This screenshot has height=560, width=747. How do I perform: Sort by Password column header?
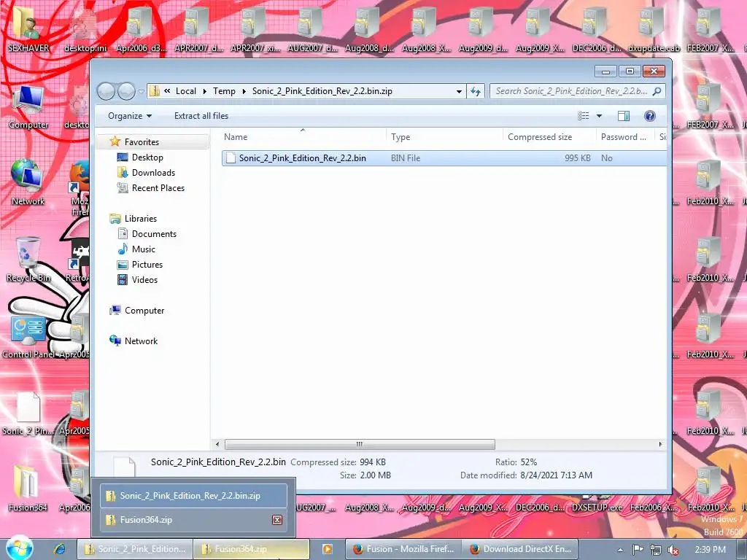pos(625,137)
